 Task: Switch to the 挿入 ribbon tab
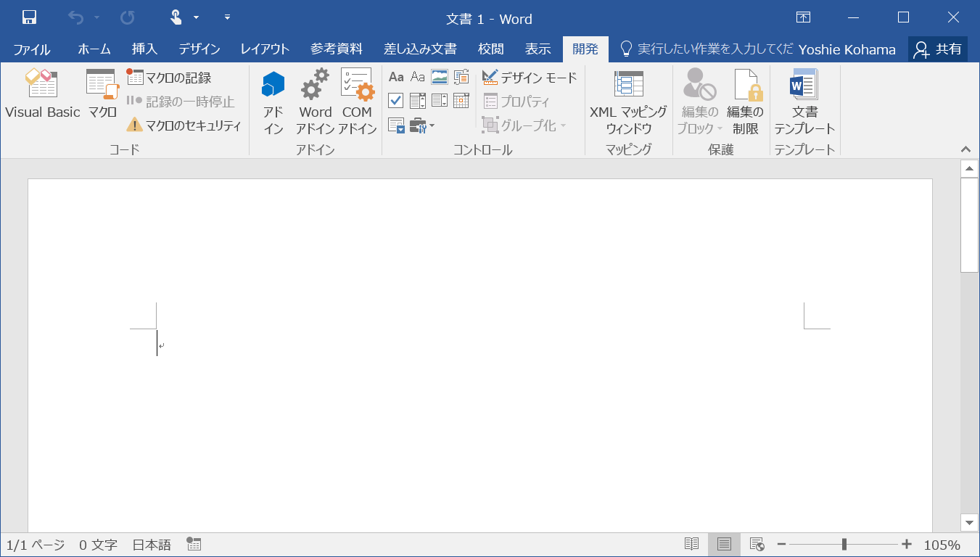[144, 49]
